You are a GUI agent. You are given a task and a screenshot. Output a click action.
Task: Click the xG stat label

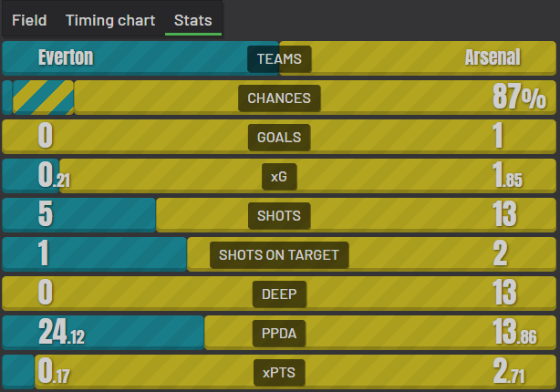coord(279,177)
